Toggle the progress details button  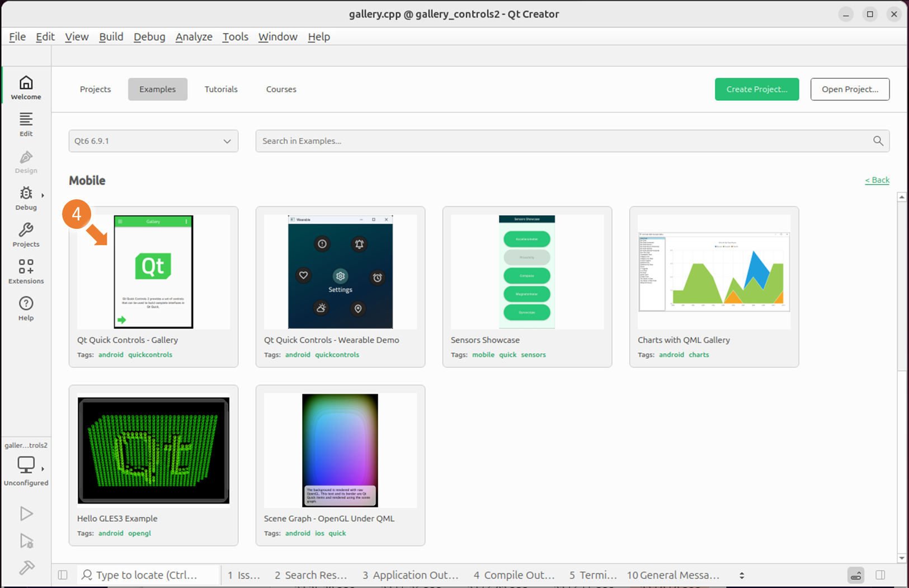coord(856,575)
